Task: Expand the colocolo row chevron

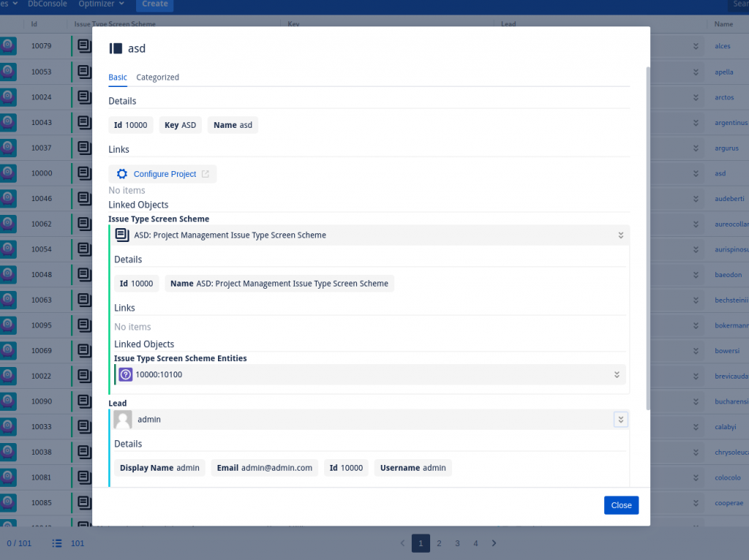Action: [x=696, y=477]
